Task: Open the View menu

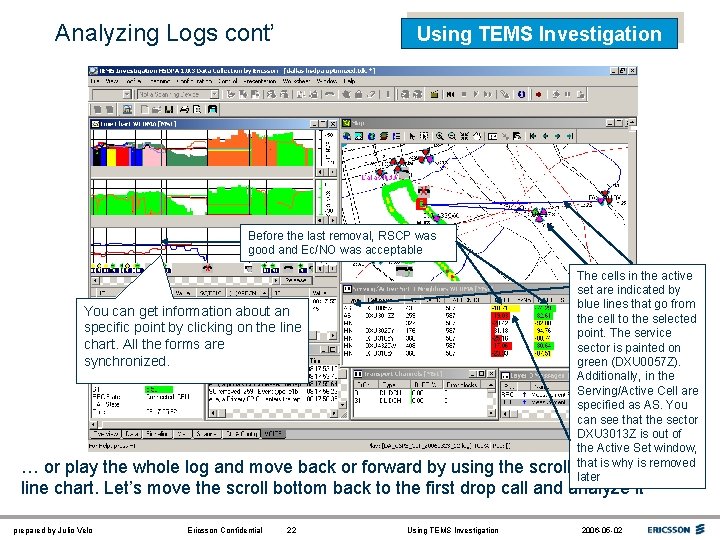Action: [112, 81]
